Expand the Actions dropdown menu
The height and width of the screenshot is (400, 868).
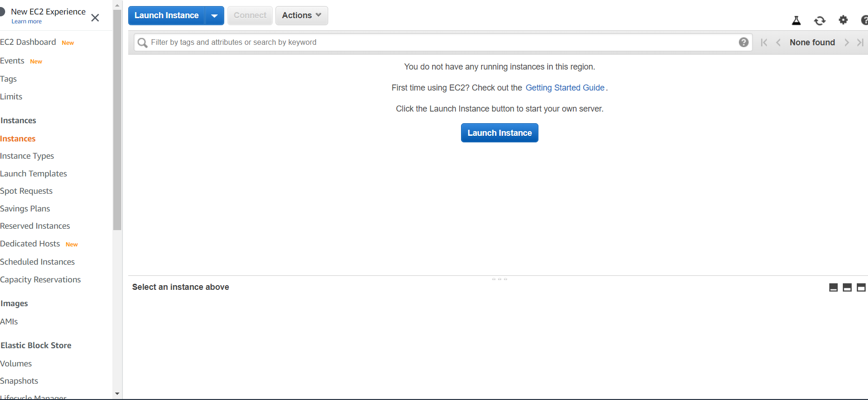coord(302,15)
